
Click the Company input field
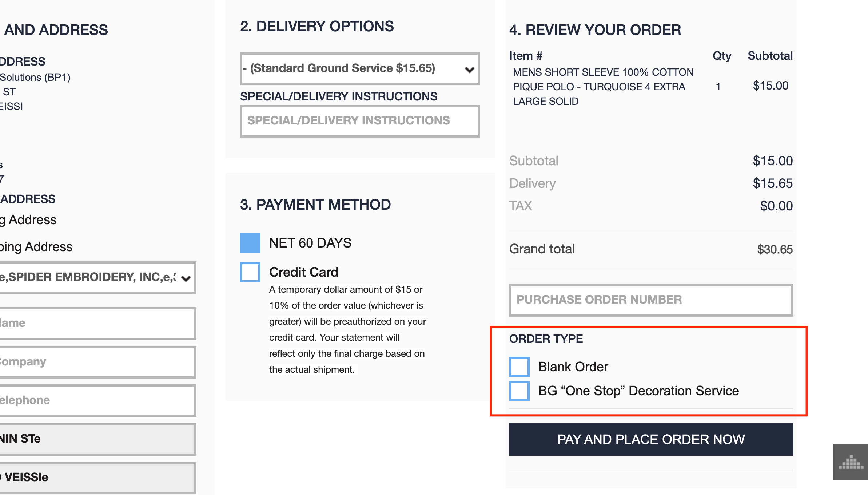point(97,362)
